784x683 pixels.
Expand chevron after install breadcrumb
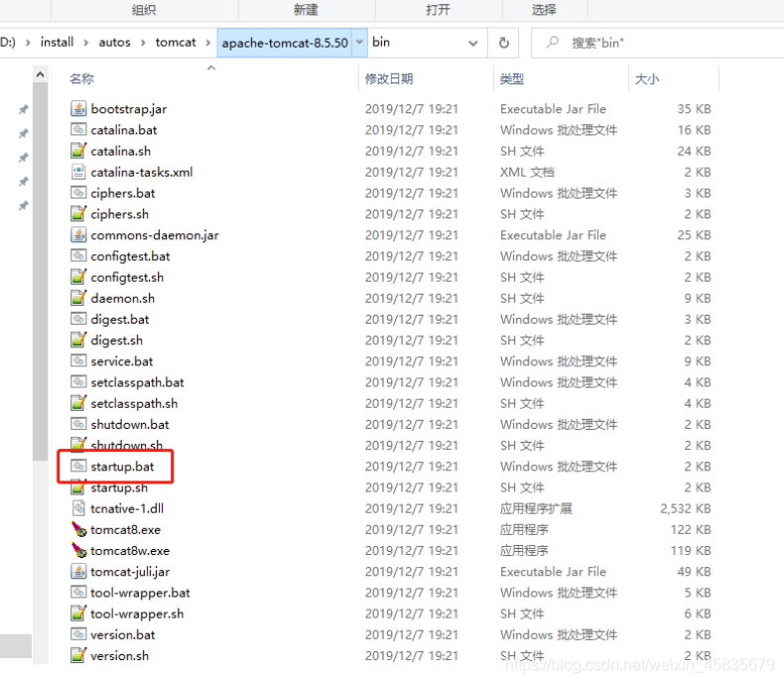point(86,43)
